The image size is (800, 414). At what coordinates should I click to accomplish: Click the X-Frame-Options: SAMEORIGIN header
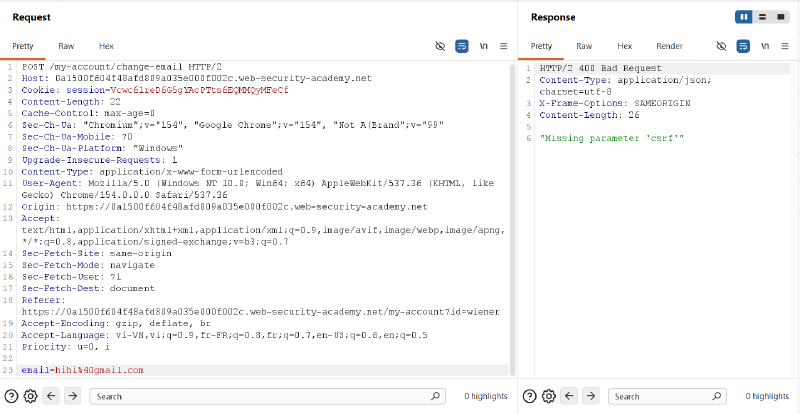point(615,103)
